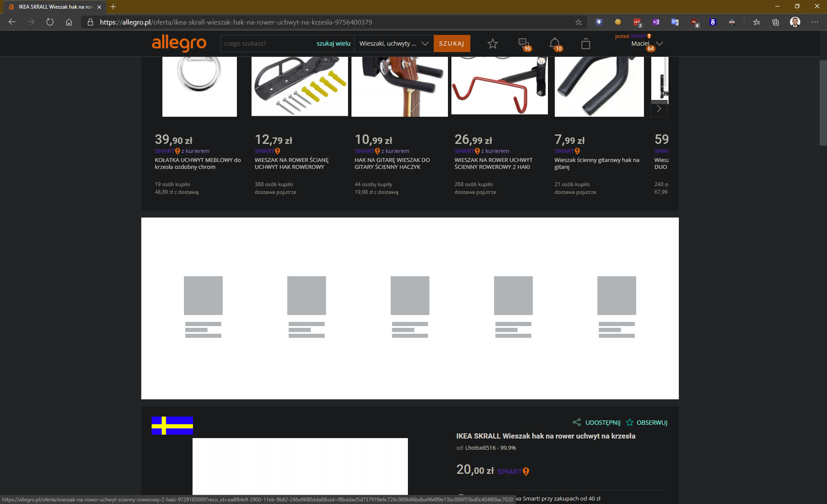Viewport: 827px width, 504px height.
Task: Open a new browser tab
Action: 113,7
